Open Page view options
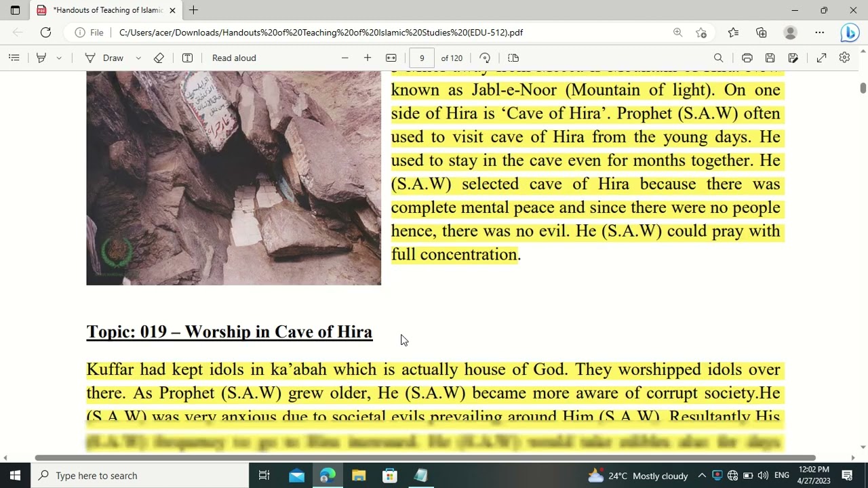Screen dimensions: 868x488 coord(513,58)
